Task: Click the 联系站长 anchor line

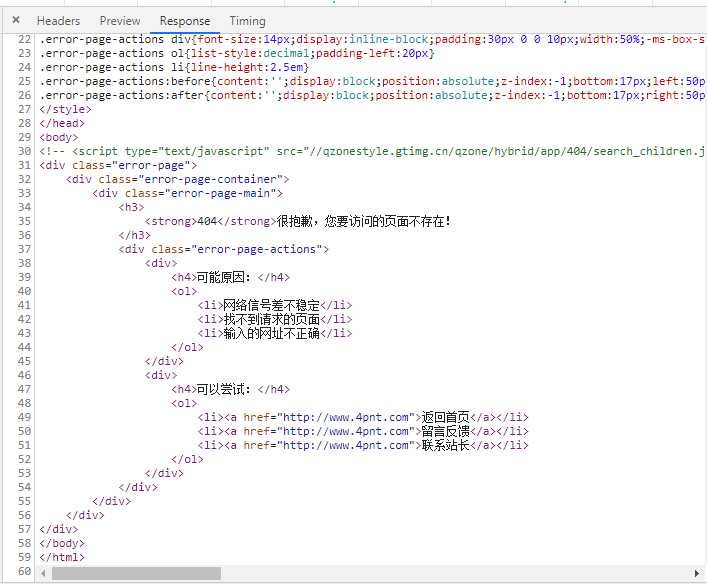Action: click(363, 445)
